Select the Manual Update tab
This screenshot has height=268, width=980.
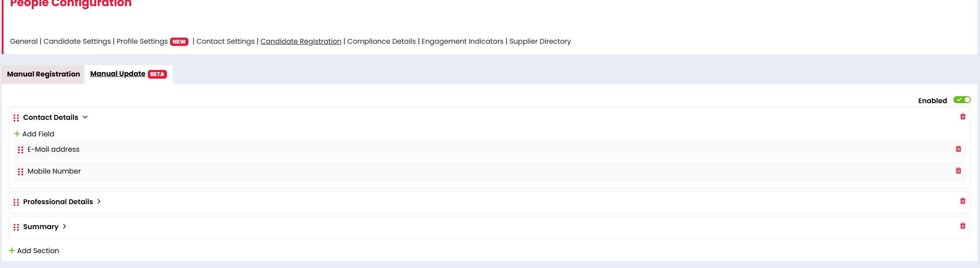(118, 74)
